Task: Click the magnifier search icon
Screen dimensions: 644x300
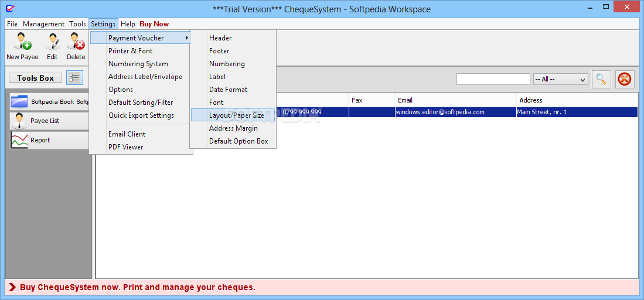Action: tap(601, 79)
